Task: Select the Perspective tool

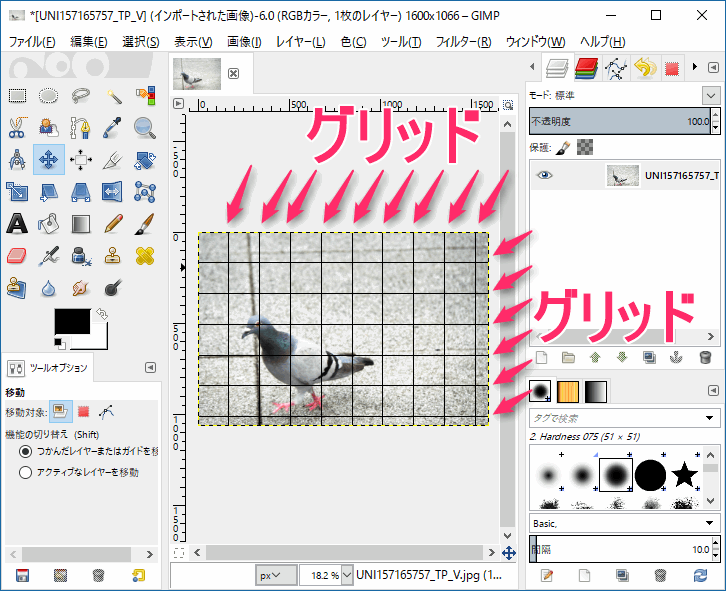Action: (81, 192)
